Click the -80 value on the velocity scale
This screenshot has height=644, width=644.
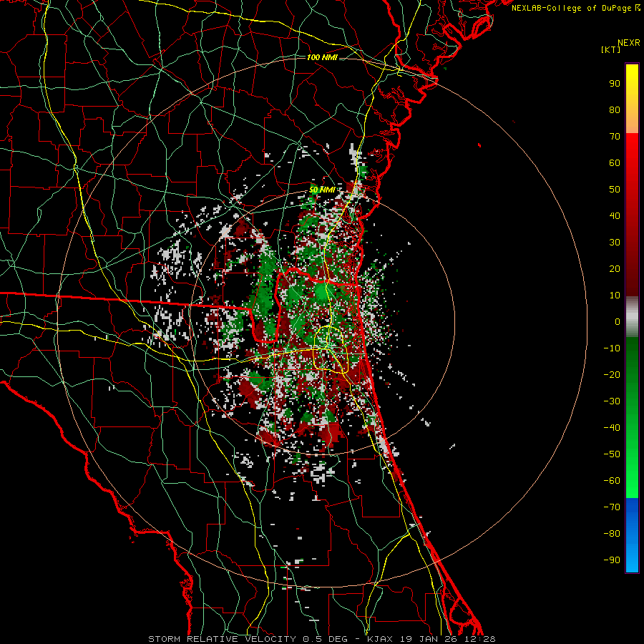pyautogui.click(x=612, y=534)
